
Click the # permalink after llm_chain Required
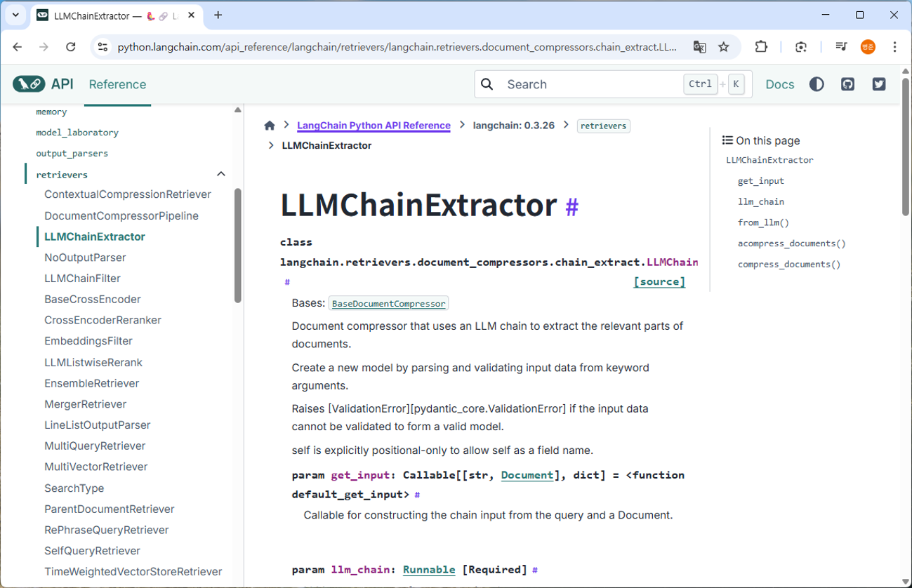click(x=535, y=570)
